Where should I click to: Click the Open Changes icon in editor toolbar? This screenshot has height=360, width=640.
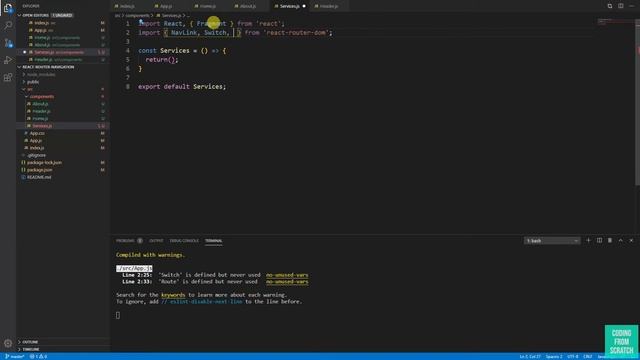(610, 6)
